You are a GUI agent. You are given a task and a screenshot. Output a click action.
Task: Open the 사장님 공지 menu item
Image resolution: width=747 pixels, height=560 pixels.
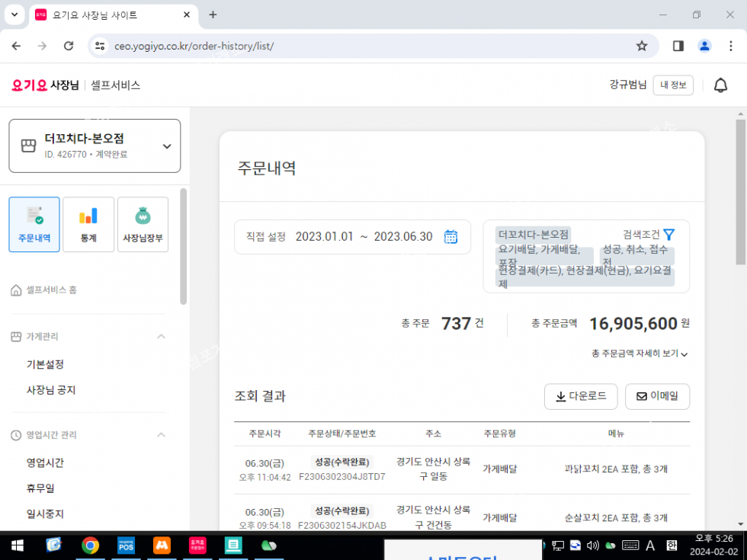pyautogui.click(x=51, y=390)
